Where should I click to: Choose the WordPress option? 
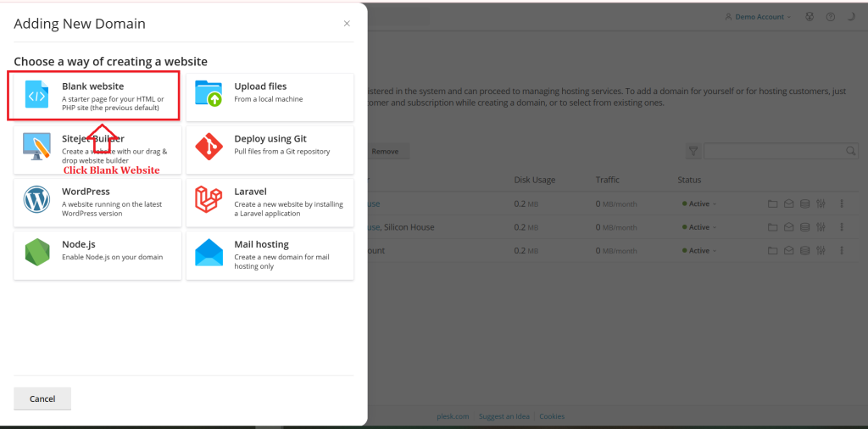tap(97, 203)
